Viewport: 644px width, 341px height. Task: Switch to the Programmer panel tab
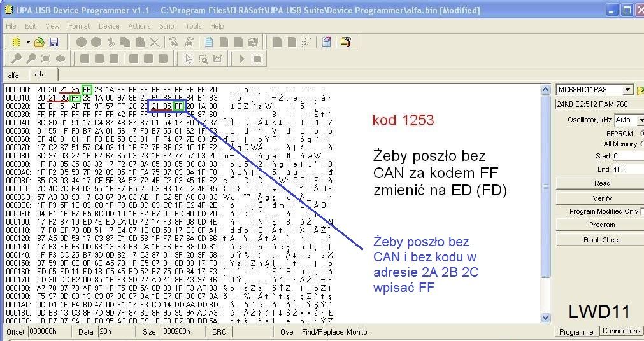click(x=577, y=332)
